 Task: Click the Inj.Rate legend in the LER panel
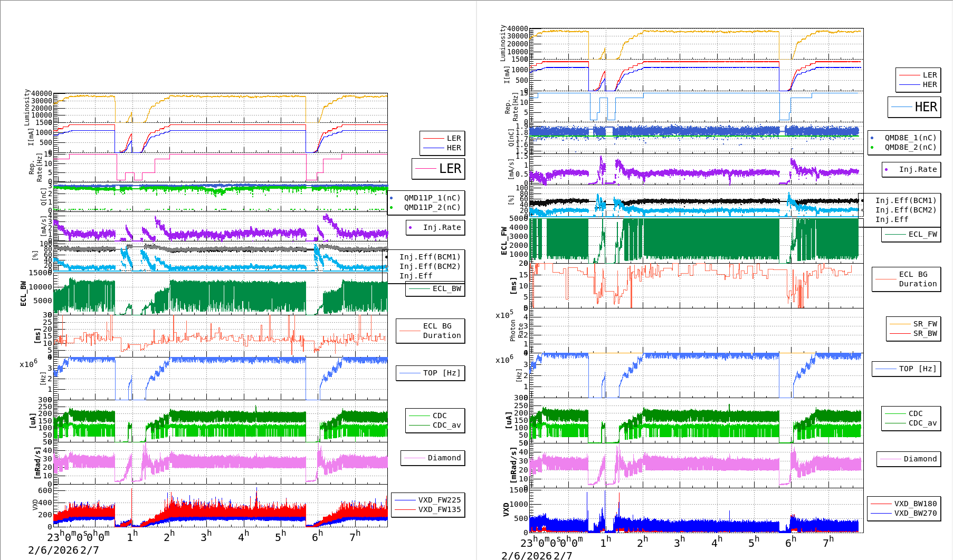[435, 228]
